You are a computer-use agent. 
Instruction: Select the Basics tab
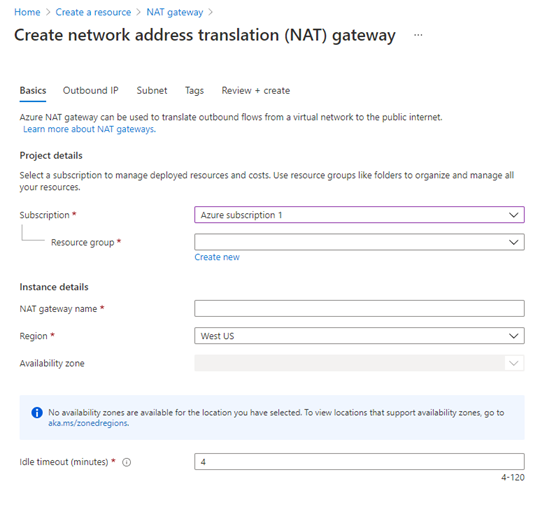click(33, 91)
